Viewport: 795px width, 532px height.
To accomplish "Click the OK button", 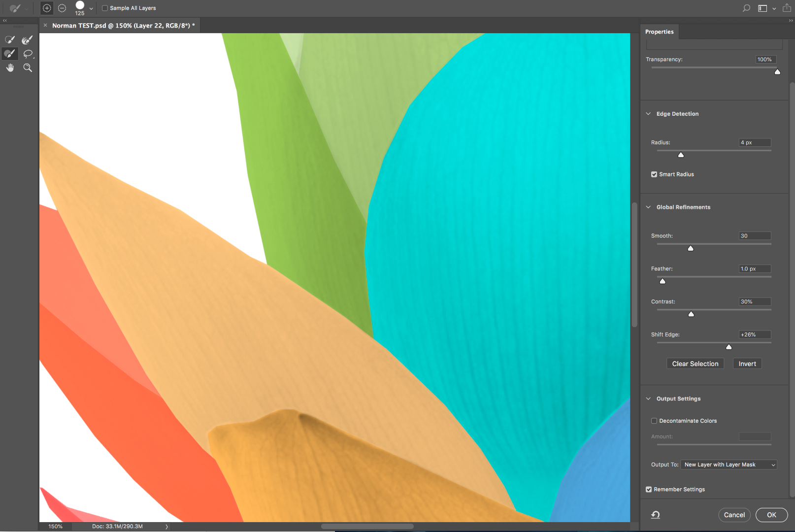I will click(771, 515).
